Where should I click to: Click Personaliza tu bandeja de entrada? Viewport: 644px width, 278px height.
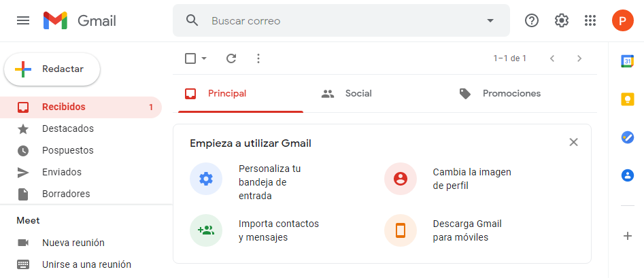pyautogui.click(x=269, y=182)
